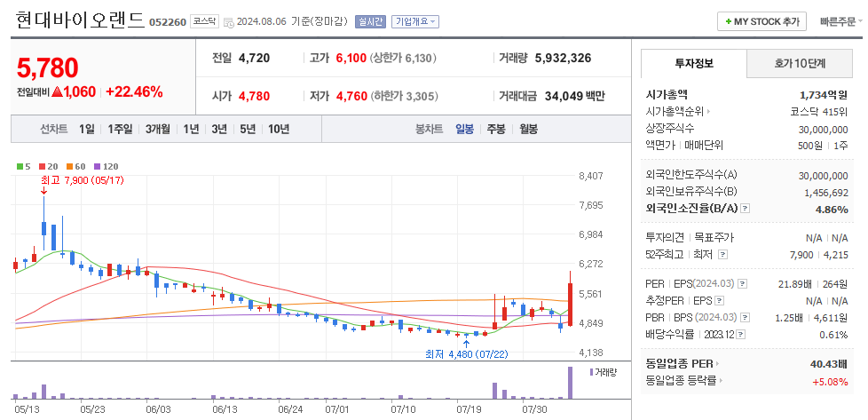Click the 동일업종 PER value 40.43배

828,364
